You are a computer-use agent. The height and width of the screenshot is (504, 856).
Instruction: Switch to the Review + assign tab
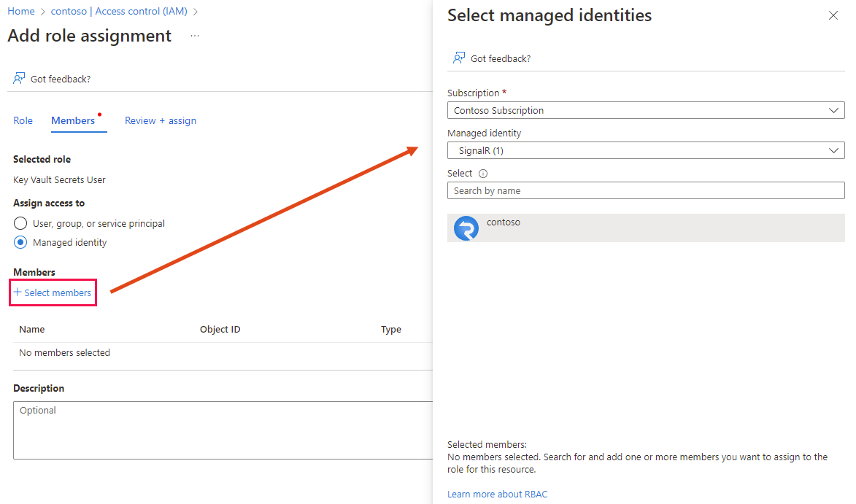click(160, 120)
